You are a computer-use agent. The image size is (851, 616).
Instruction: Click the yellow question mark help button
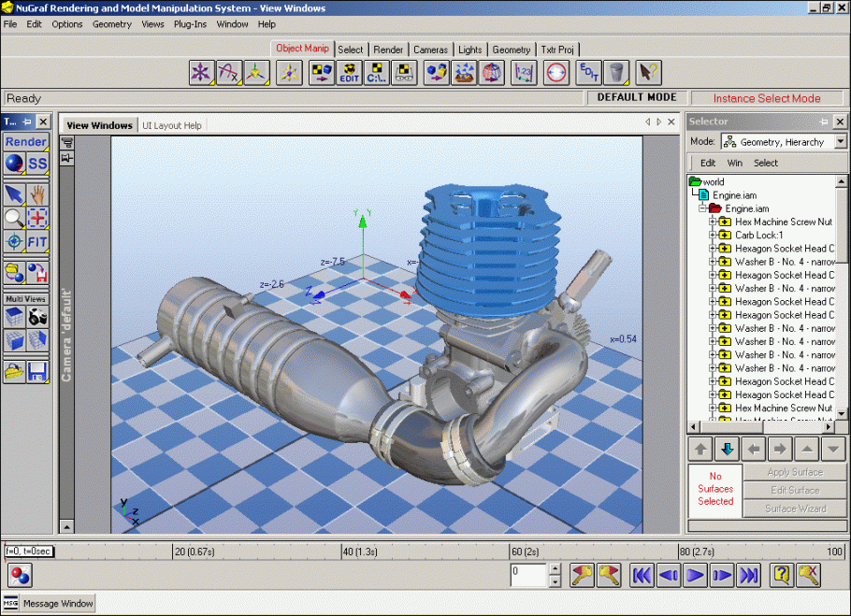(x=780, y=576)
